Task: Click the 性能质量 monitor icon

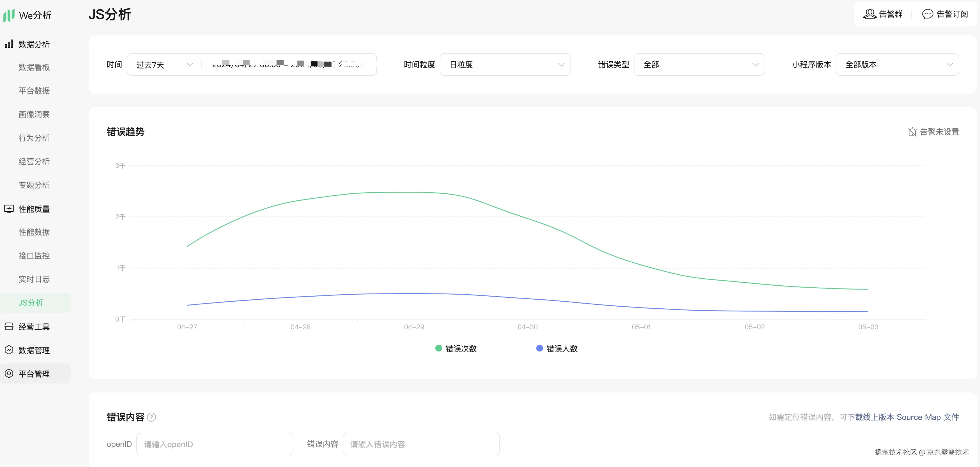Action: click(9, 209)
